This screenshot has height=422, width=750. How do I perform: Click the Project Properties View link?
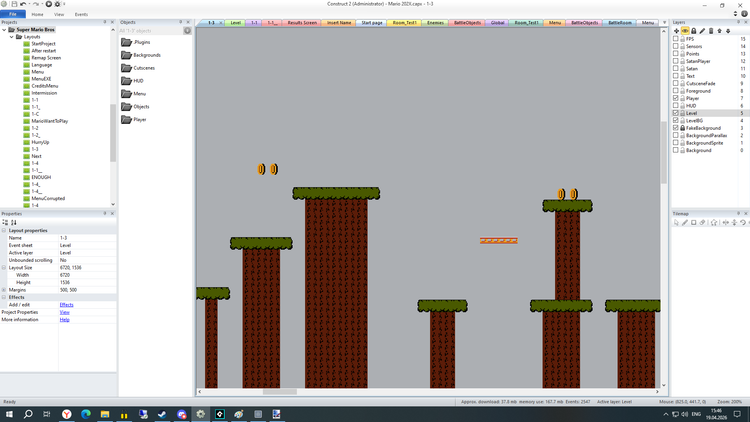65,312
